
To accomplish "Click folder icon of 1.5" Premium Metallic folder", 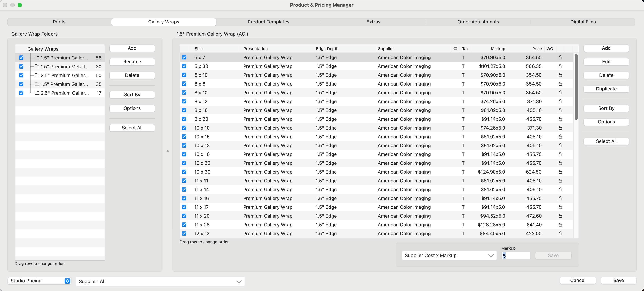I will click(37, 67).
